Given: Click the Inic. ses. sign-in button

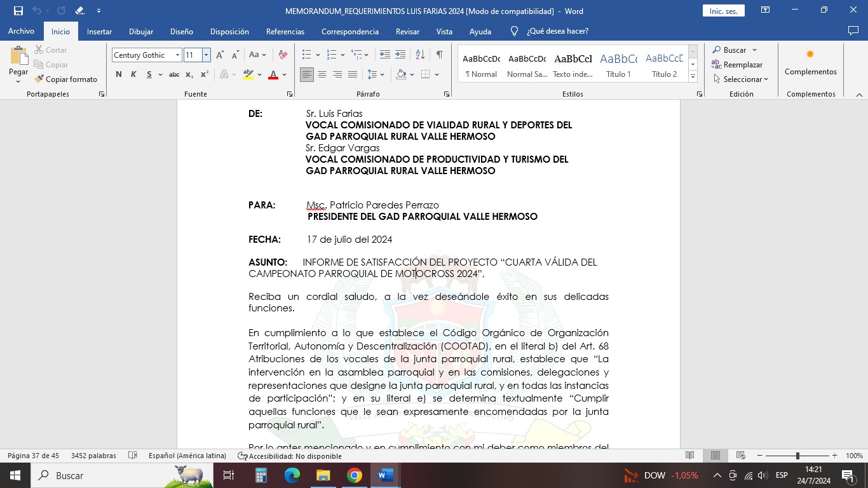Looking at the screenshot, I should 723,11.
